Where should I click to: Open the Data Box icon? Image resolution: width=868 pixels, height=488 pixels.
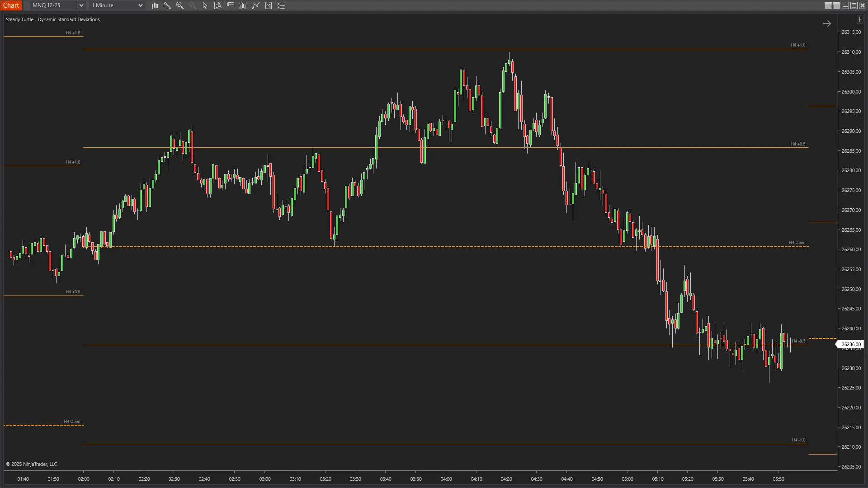(217, 5)
